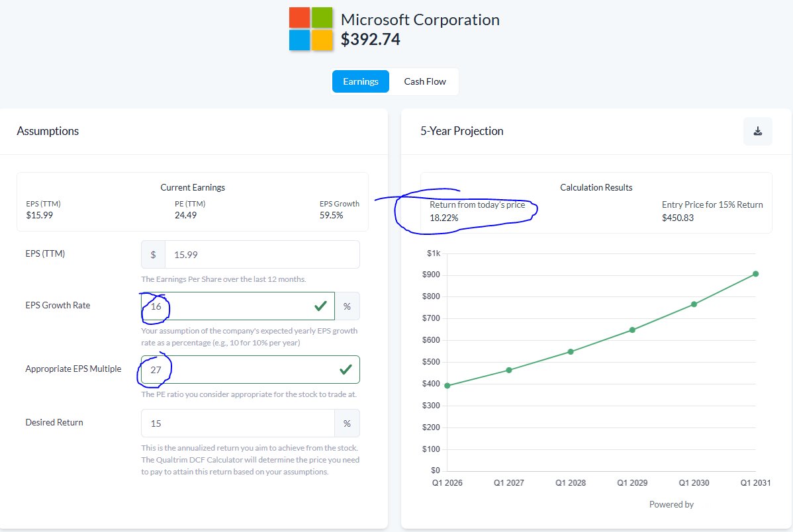Click the 18.22% return value
793x532 pixels.
[x=444, y=218]
